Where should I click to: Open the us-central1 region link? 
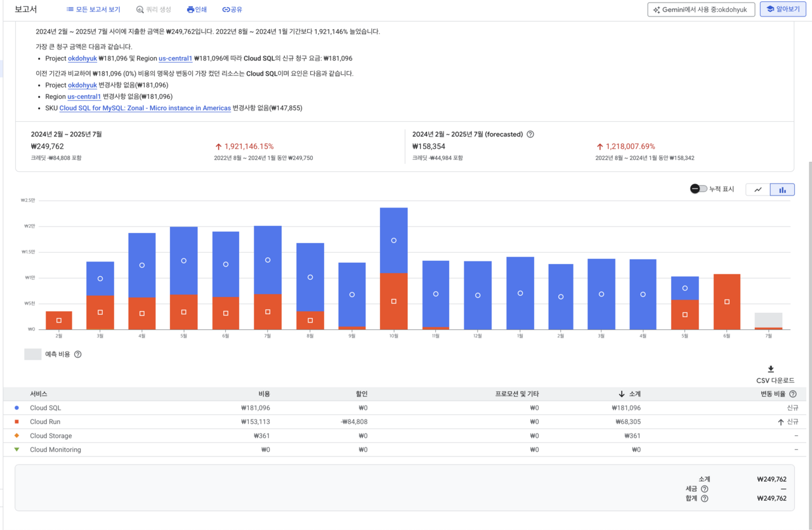coord(175,58)
